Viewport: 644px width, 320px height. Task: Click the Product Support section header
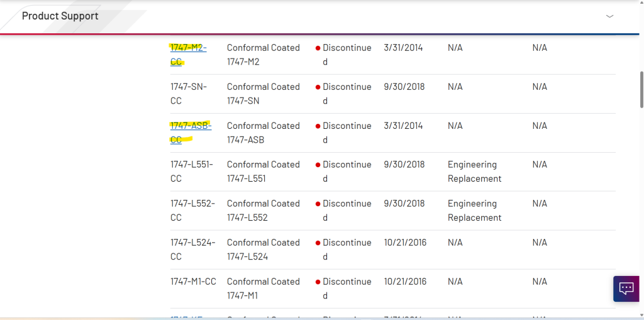click(x=60, y=16)
